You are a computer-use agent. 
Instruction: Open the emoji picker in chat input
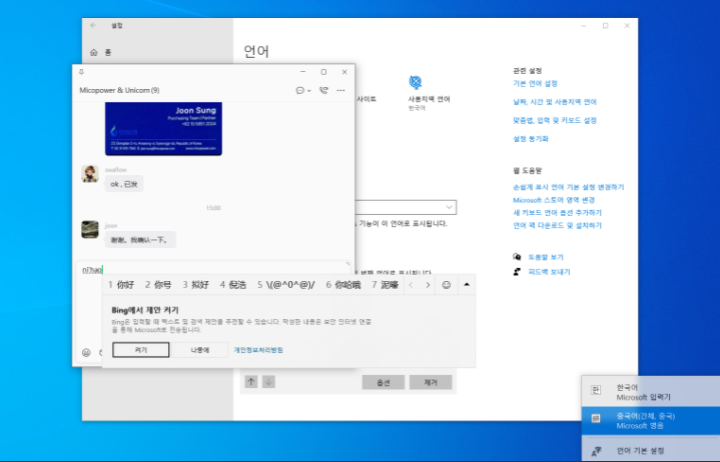coord(86,352)
